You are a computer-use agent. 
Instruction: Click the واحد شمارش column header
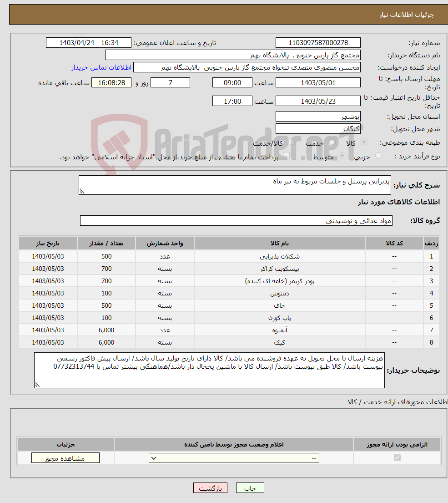pyautogui.click(x=165, y=243)
